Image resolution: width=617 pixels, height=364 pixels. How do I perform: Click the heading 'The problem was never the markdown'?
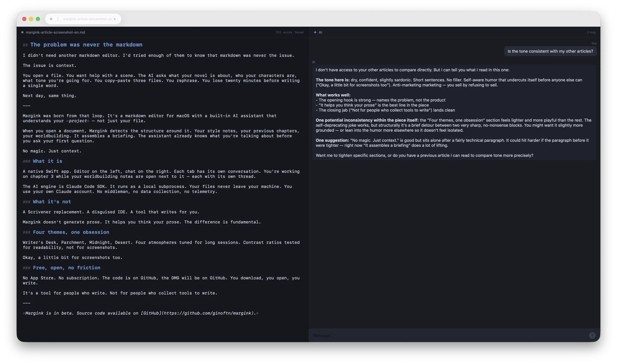[x=86, y=45]
